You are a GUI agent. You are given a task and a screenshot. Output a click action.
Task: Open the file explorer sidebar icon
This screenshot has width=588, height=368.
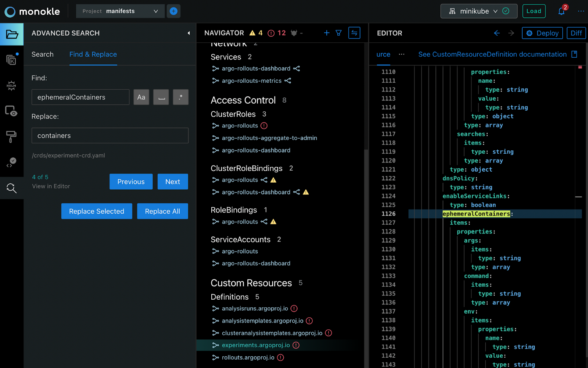(12, 34)
